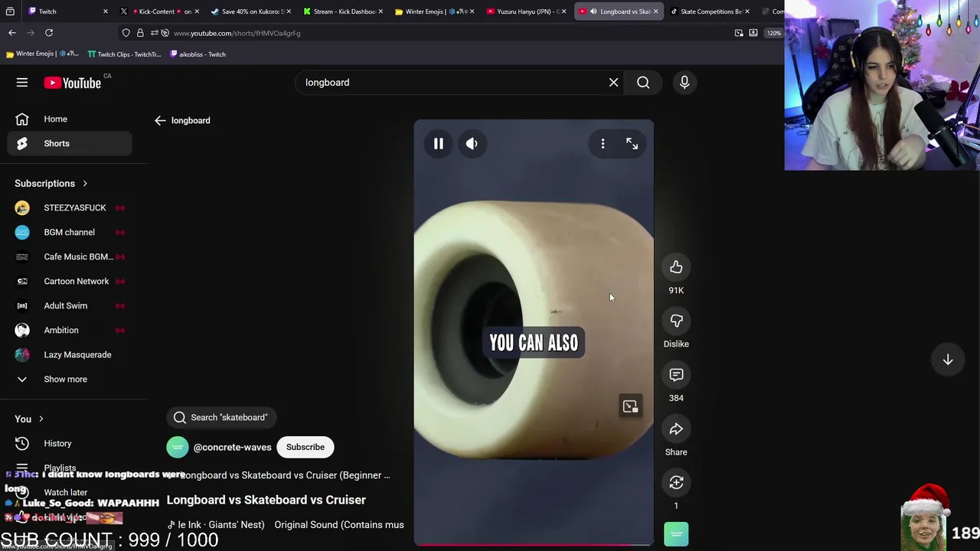Open the @concrete-waves channel

(233, 447)
